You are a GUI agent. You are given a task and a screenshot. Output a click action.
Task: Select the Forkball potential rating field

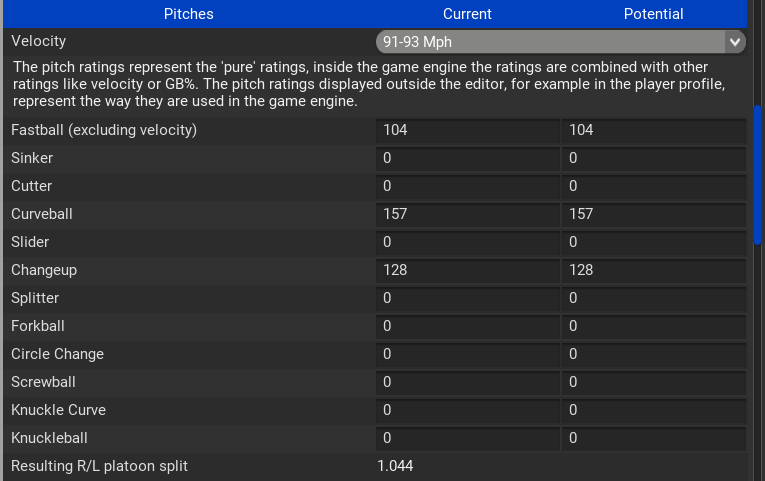coord(654,326)
